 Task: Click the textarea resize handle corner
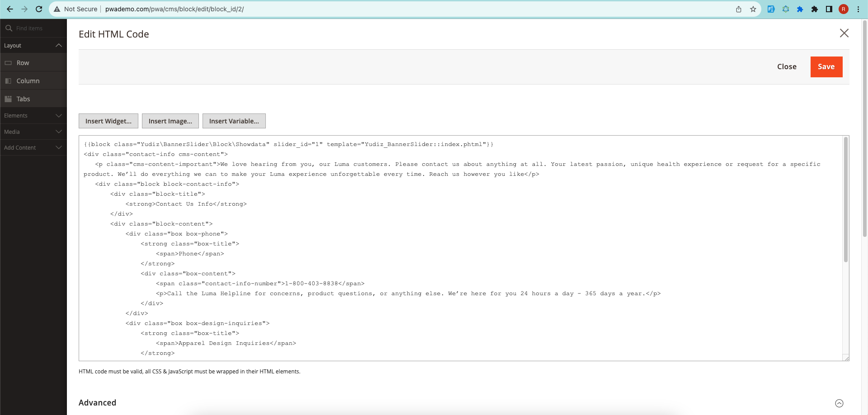click(846, 358)
